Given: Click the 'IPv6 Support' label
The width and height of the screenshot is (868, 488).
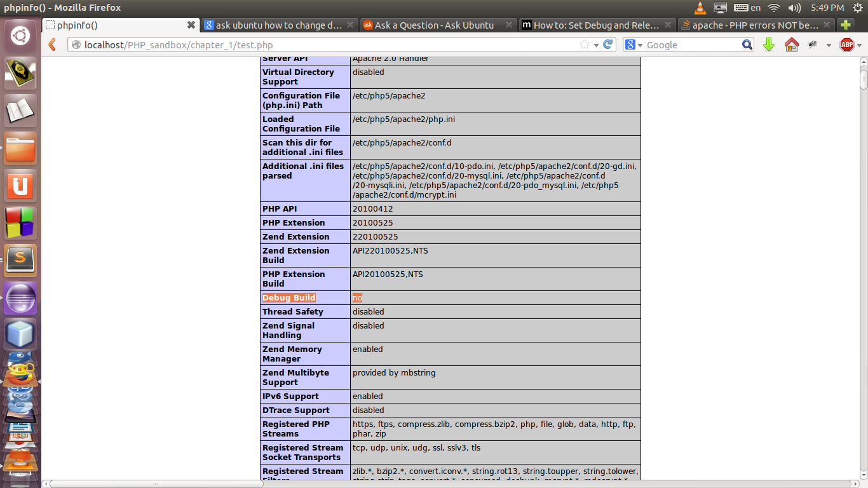Looking at the screenshot, I should pos(291,396).
